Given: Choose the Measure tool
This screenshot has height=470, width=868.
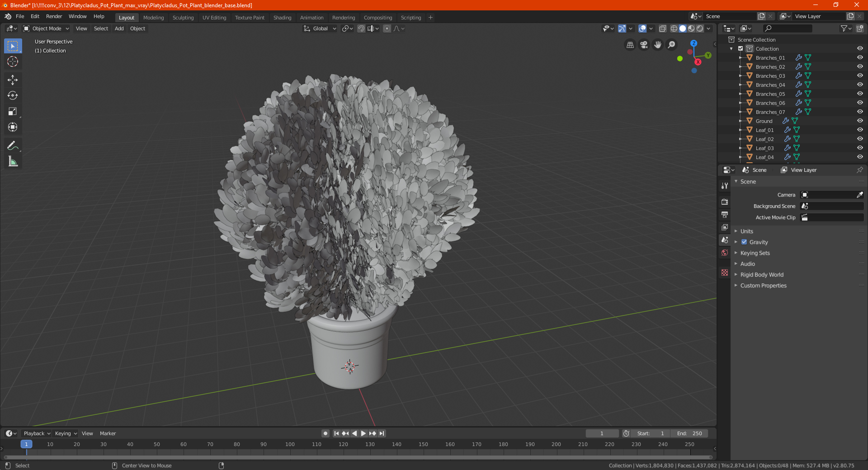Looking at the screenshot, I should (x=13, y=161).
